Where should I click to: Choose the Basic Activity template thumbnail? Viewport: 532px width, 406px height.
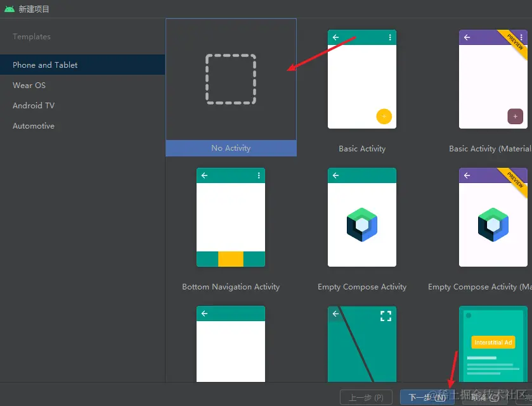(x=362, y=79)
